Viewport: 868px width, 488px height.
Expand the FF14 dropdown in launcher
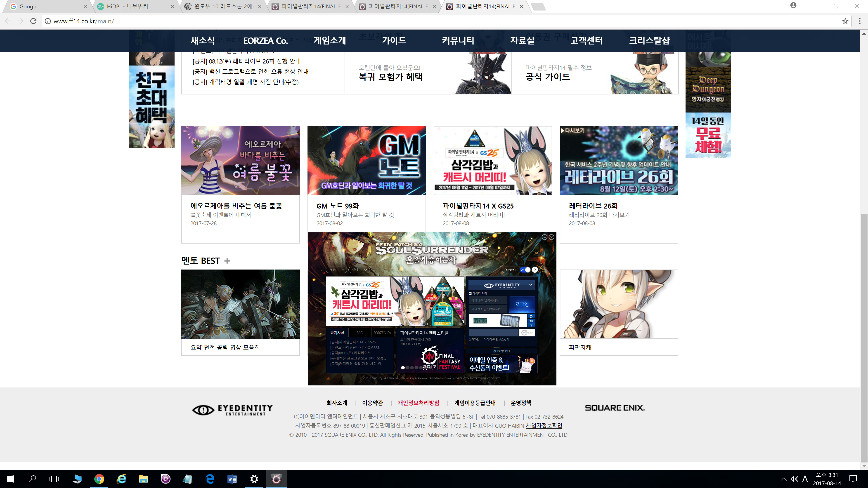(336, 270)
